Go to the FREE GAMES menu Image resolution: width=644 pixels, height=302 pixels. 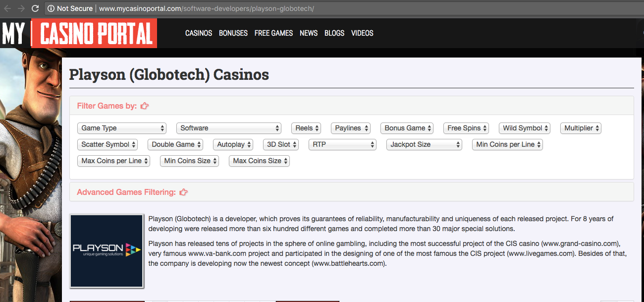click(x=273, y=33)
